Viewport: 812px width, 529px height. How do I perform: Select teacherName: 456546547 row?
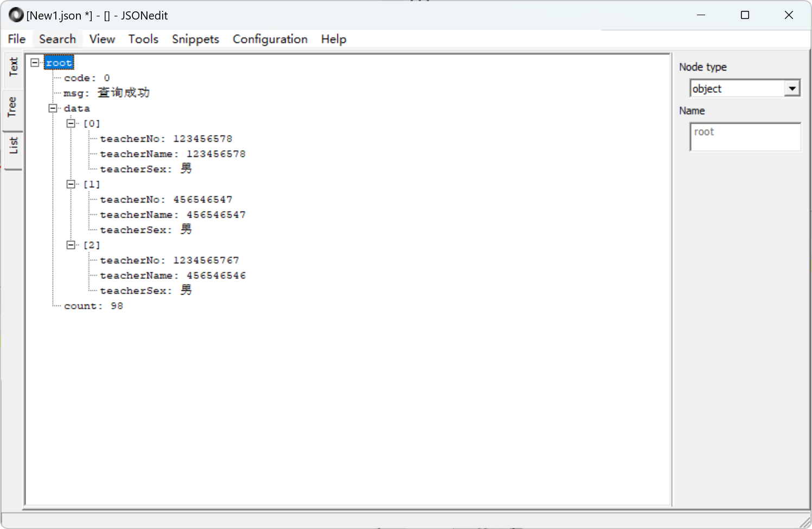(172, 215)
